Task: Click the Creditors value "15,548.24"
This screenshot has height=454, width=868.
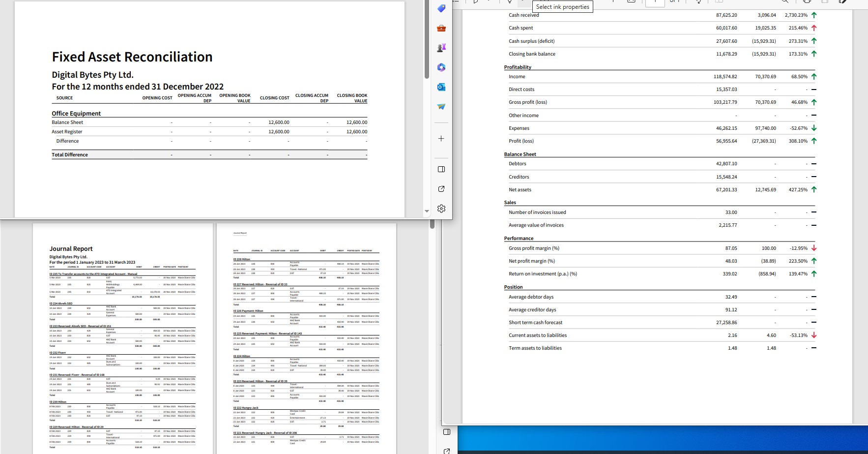Action: 726,177
